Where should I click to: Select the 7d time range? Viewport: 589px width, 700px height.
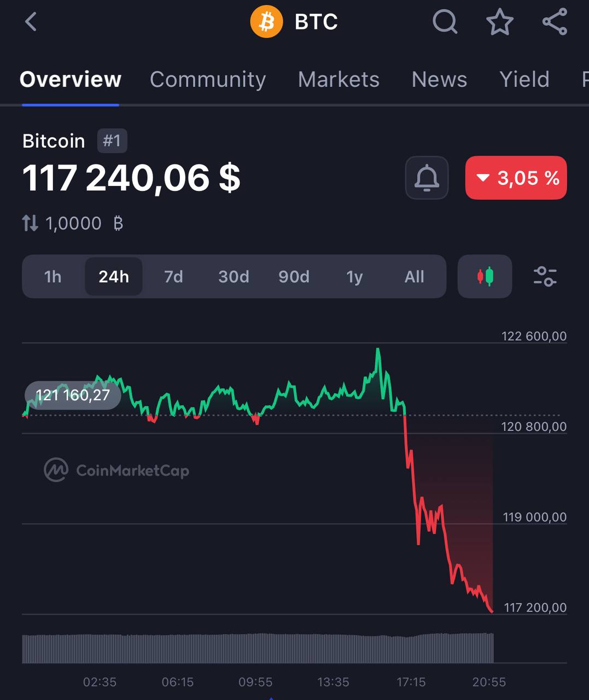(x=174, y=277)
